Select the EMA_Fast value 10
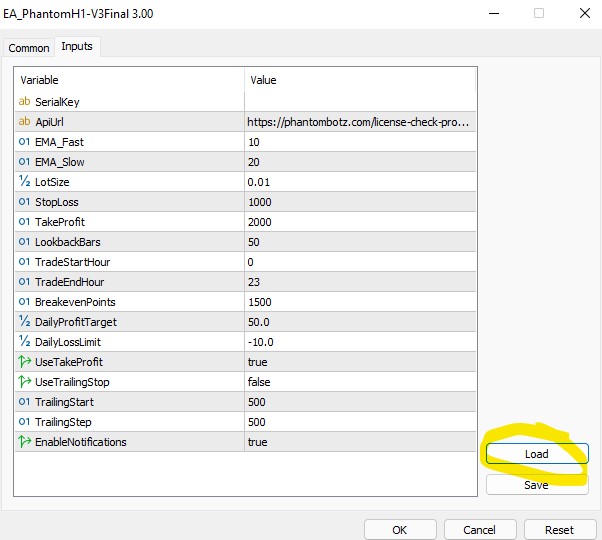The width and height of the screenshot is (602, 540). click(360, 142)
